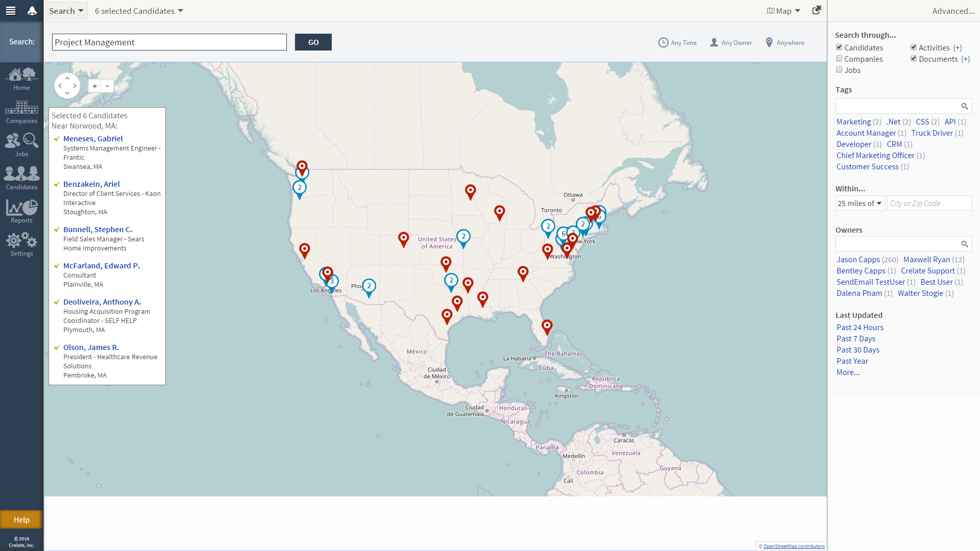980x551 pixels.
Task: Open the Map view dropdown
Action: coord(783,11)
